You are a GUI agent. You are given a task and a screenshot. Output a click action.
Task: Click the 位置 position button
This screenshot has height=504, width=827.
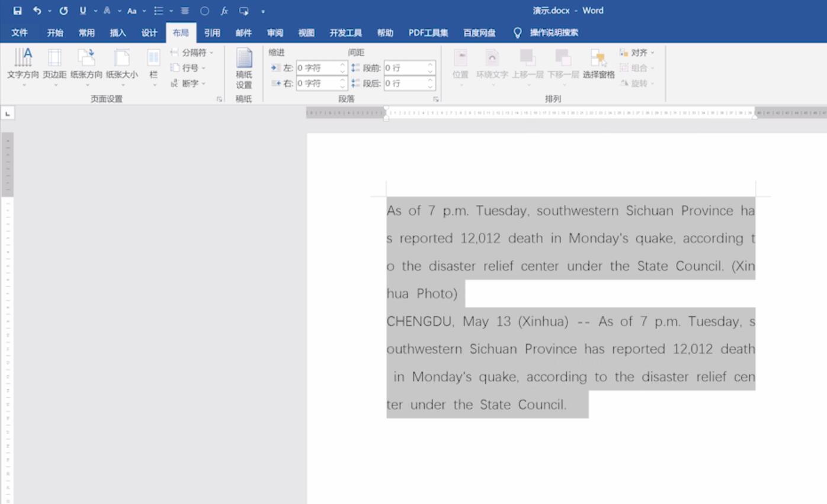pos(460,67)
